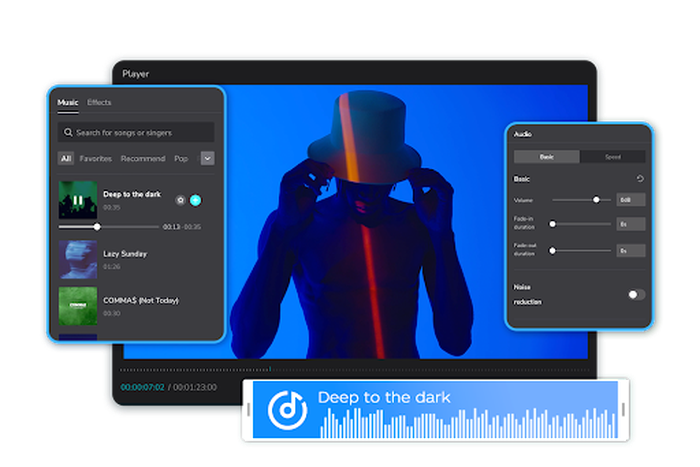Switch to the Music tab
The height and width of the screenshot is (467, 700).
[x=68, y=102]
